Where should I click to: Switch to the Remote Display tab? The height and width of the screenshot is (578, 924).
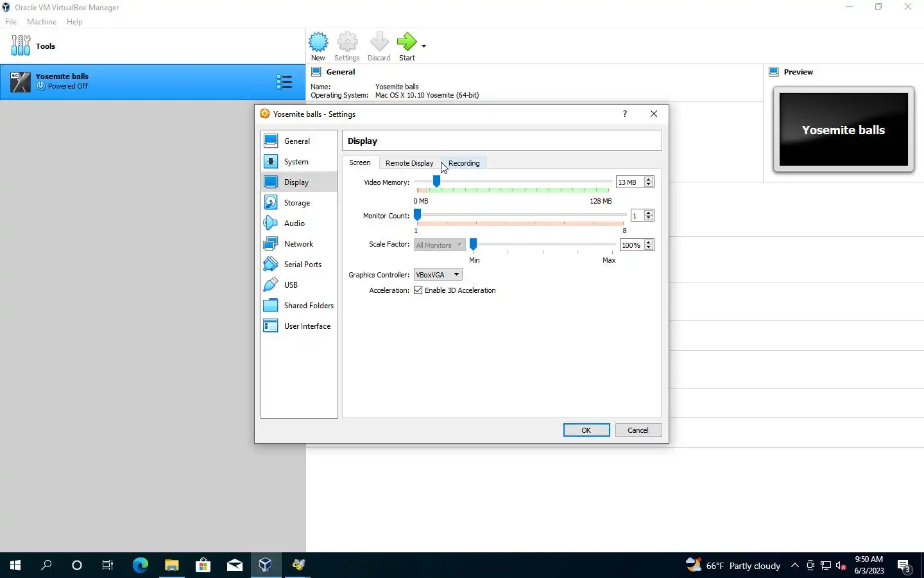pos(409,163)
